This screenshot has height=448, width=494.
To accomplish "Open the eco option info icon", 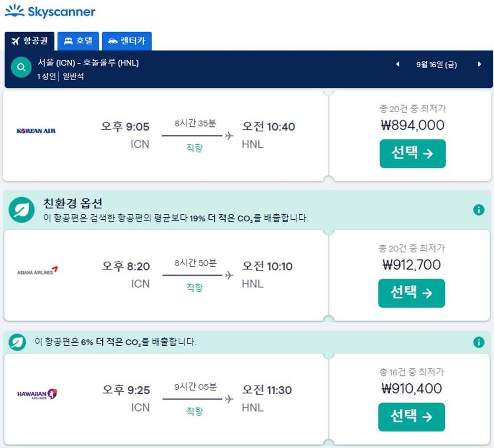I will (x=478, y=209).
